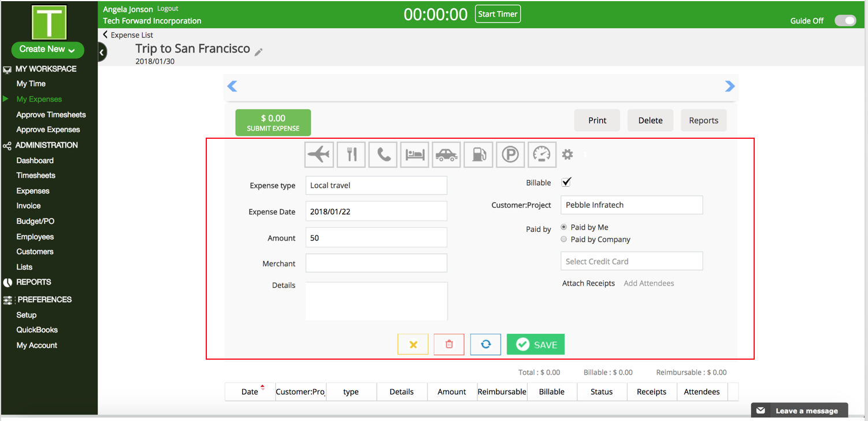Select the airplane airfare expense icon

point(319,154)
